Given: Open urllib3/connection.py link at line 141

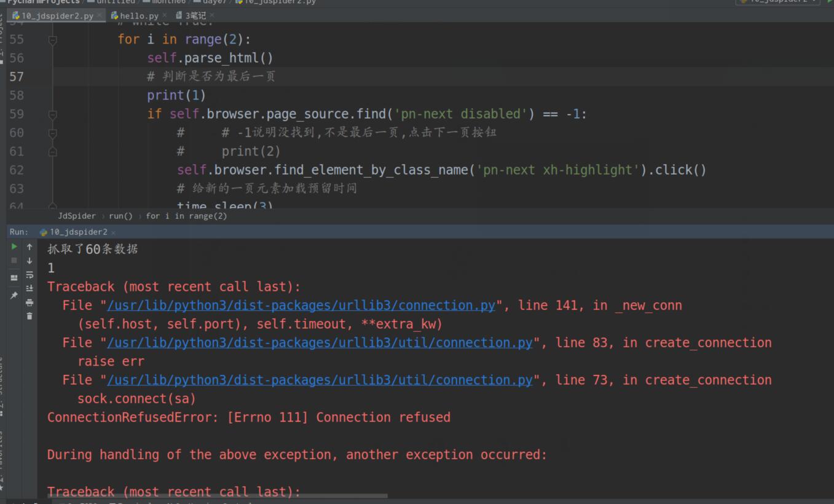Looking at the screenshot, I should tap(301, 305).
